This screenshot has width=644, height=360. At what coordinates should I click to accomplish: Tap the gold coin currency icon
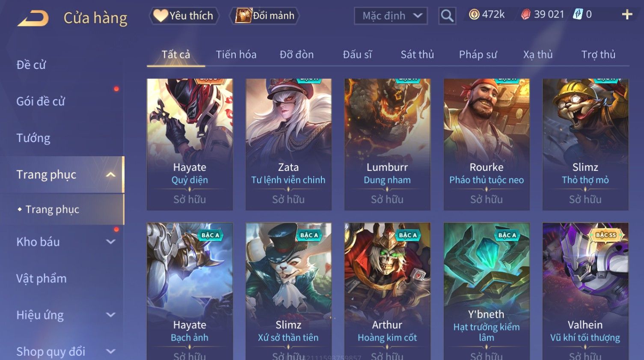474,15
